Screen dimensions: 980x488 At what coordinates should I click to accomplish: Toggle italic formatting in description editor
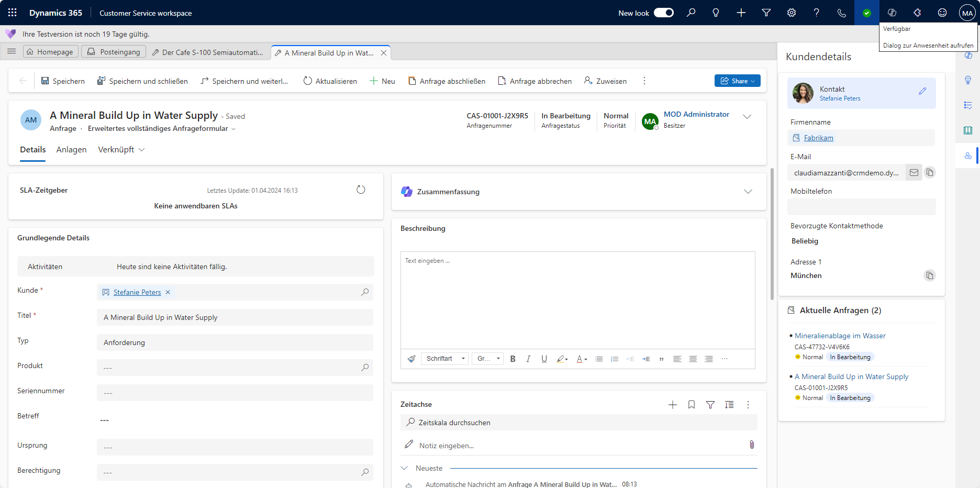point(528,359)
